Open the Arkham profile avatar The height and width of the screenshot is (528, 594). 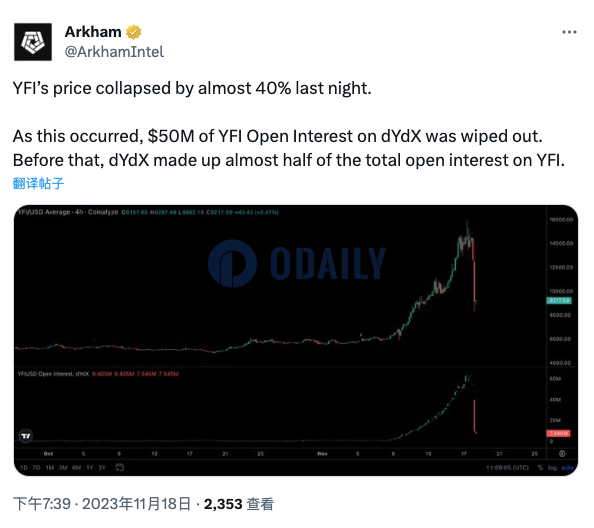click(33, 42)
